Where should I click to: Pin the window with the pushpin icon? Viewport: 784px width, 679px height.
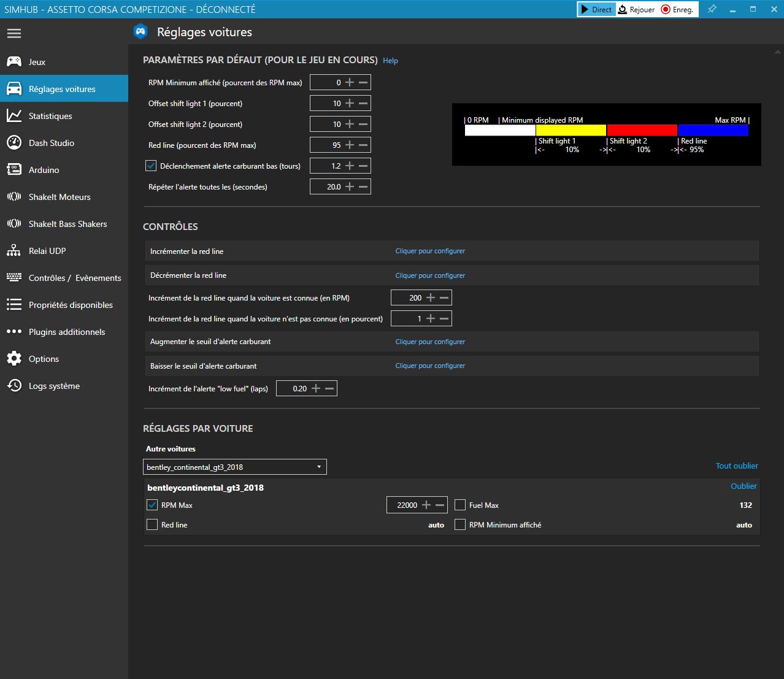tap(712, 9)
